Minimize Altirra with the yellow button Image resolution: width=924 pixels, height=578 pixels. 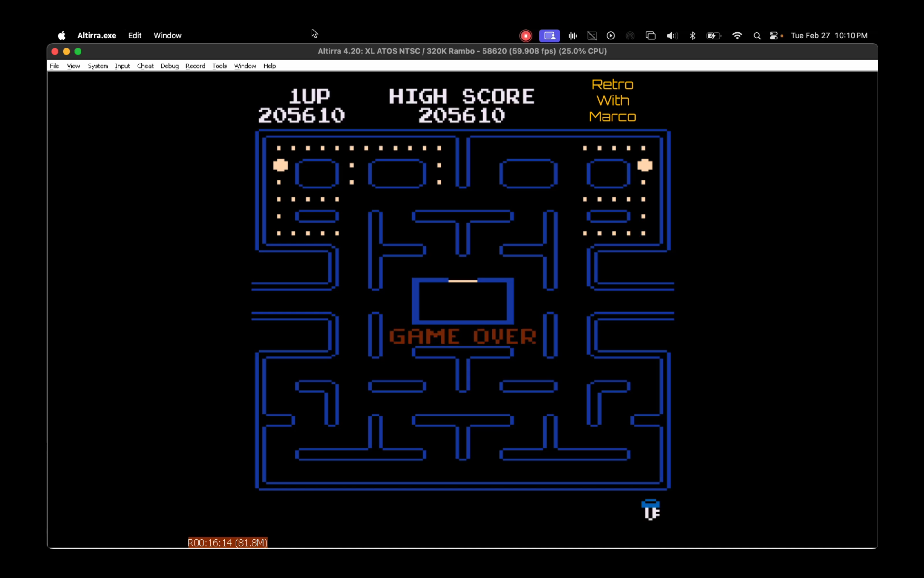(66, 51)
